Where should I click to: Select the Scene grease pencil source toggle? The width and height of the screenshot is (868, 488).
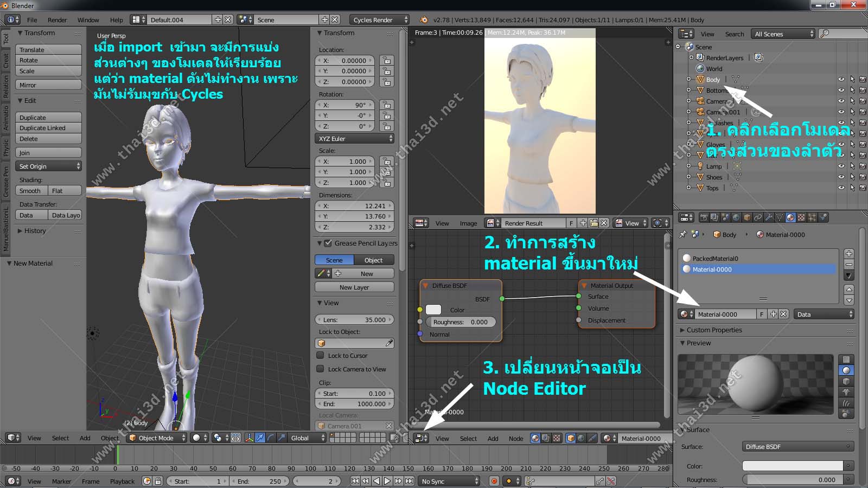coord(334,260)
